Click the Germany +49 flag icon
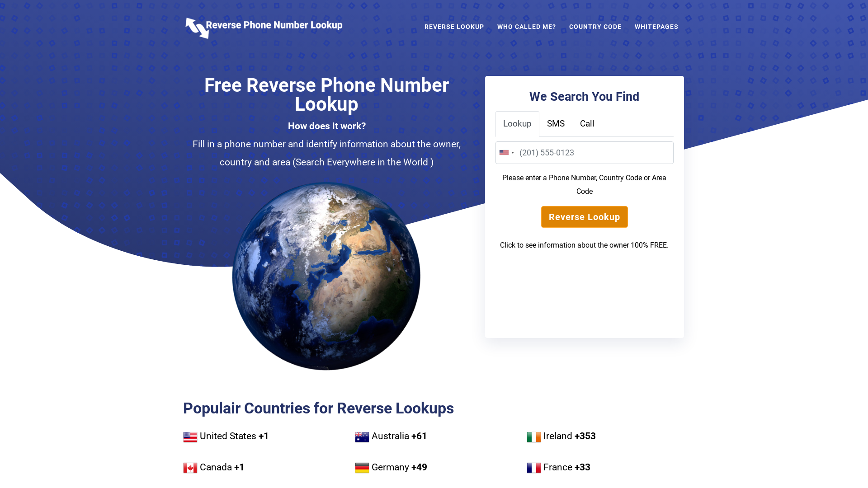Screen dimensions: 868x488 coord(361,467)
